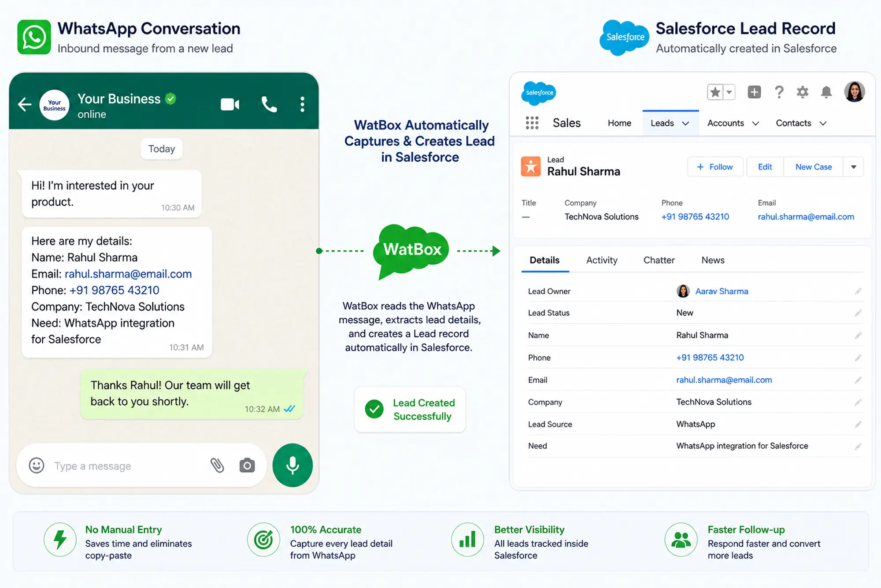Expand the Accounts tab chevron
This screenshot has height=588, width=881.
coord(755,124)
